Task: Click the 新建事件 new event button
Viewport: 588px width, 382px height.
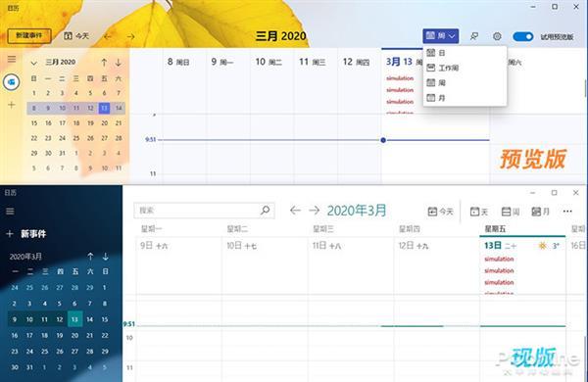Action: point(29,35)
